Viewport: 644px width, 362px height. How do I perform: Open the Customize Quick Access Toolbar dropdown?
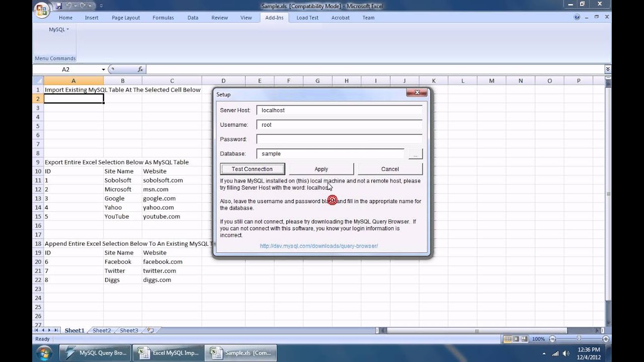101,6
